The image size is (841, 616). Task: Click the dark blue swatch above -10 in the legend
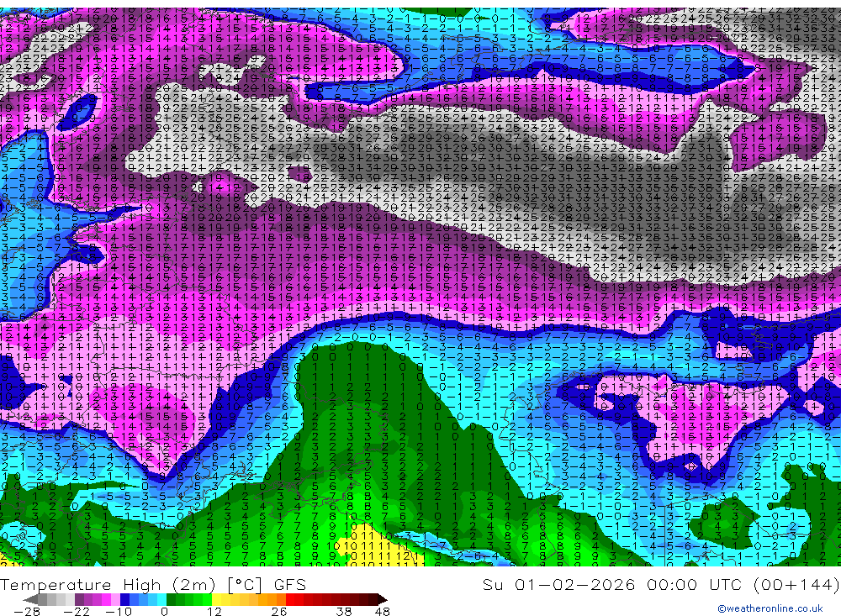tap(124, 599)
